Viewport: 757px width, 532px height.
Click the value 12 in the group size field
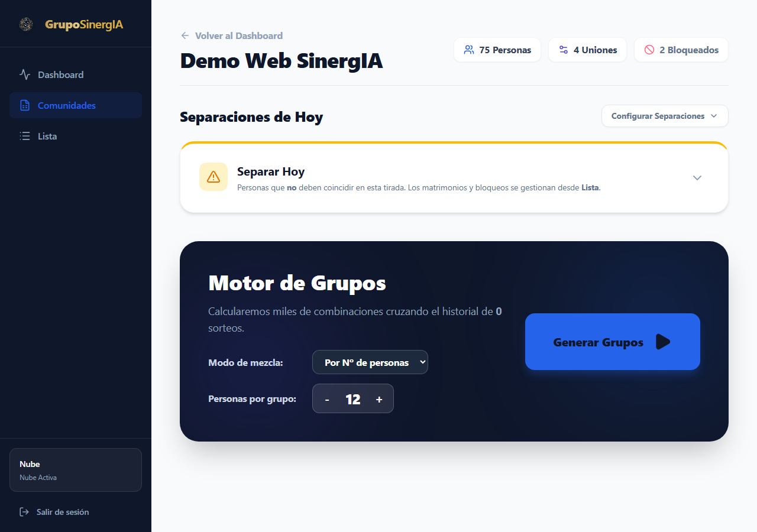click(353, 400)
